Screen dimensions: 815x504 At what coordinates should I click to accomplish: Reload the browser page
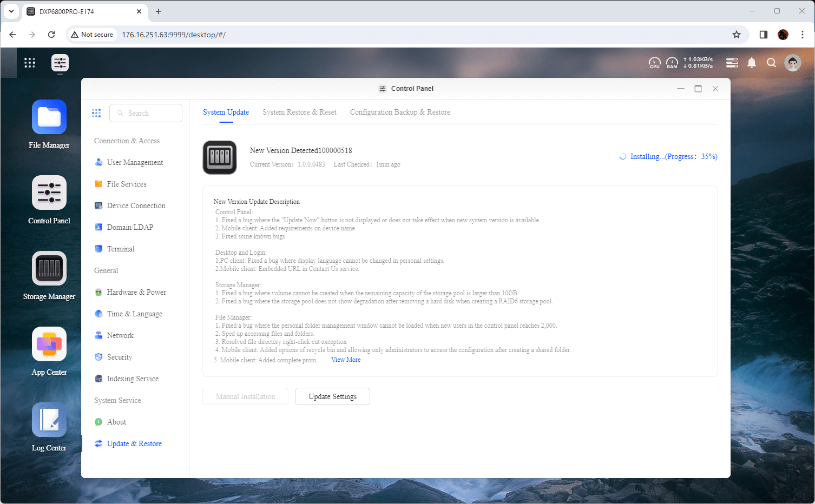(51, 35)
